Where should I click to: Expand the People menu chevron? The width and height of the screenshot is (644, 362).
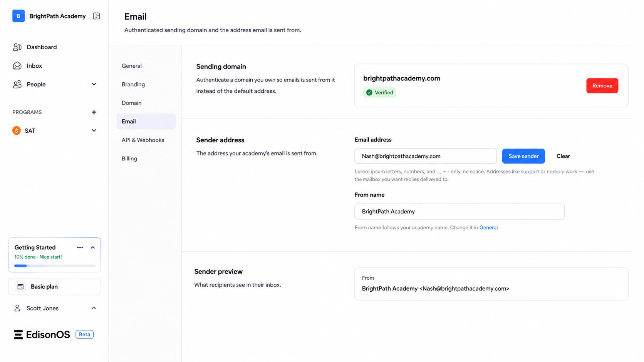[94, 84]
